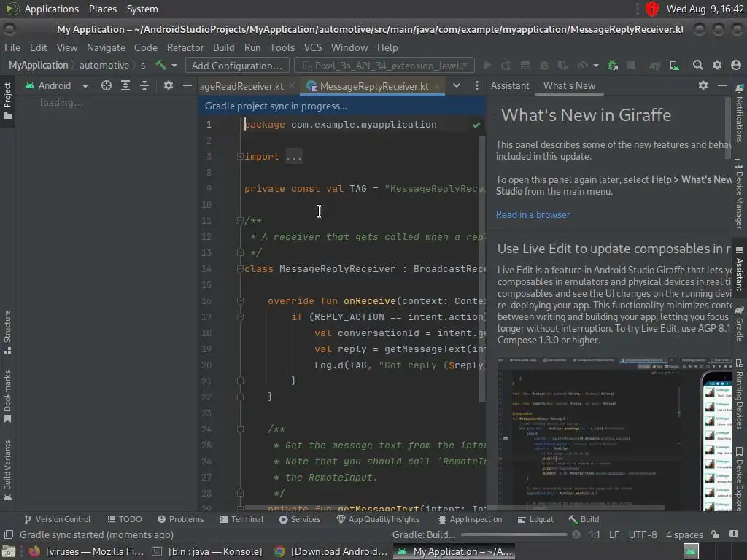Open the Terminal tool window
Image resolution: width=747 pixels, height=560 pixels.
[241, 519]
